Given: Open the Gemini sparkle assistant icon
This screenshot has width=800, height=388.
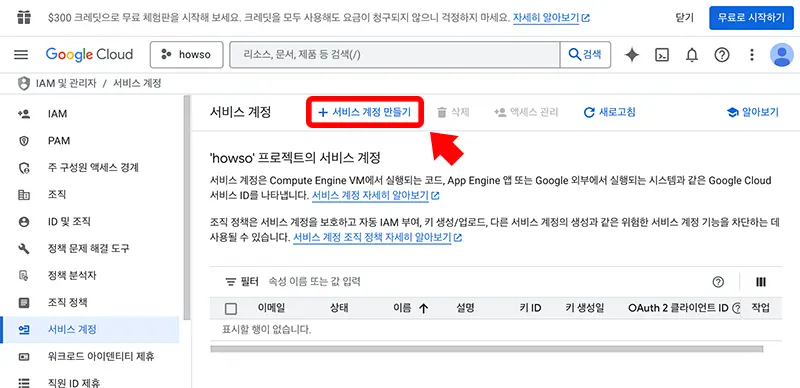Looking at the screenshot, I should click(x=632, y=55).
